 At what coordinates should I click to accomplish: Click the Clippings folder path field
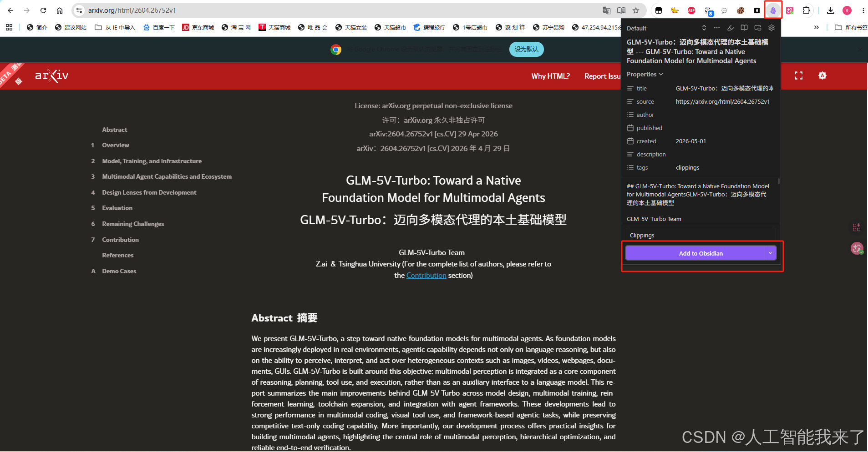click(x=700, y=235)
